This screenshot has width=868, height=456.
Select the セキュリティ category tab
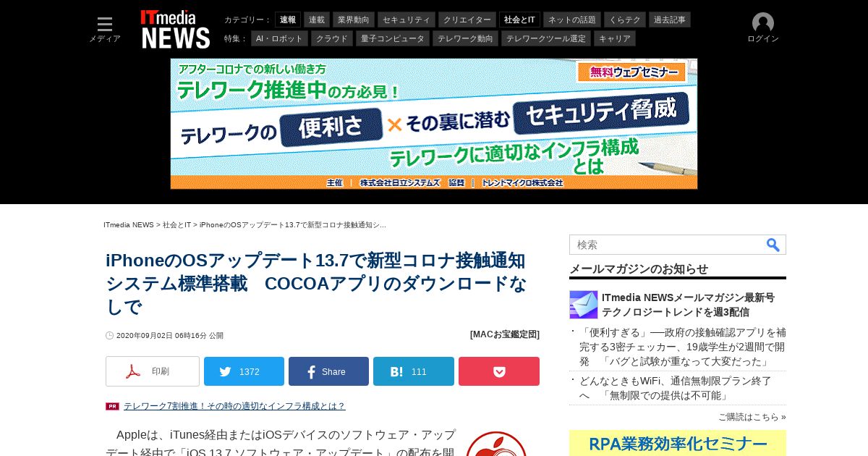pos(407,20)
